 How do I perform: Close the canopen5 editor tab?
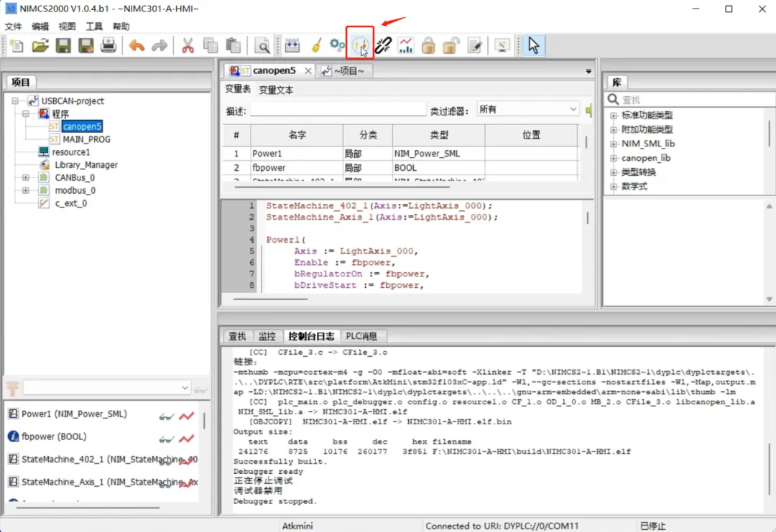(x=308, y=70)
